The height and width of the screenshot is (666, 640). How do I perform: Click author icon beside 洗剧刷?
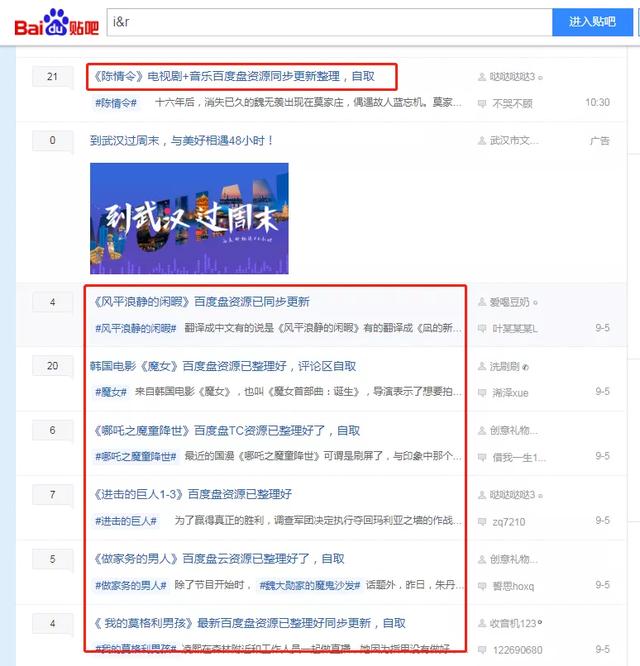[x=482, y=367]
